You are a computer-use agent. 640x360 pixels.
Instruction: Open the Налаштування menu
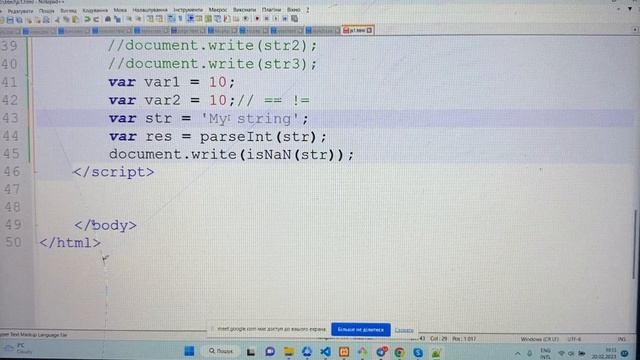150,10
